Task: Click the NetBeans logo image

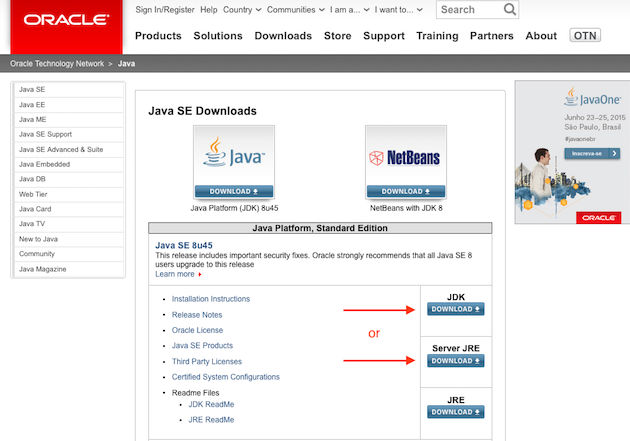Action: (405, 157)
